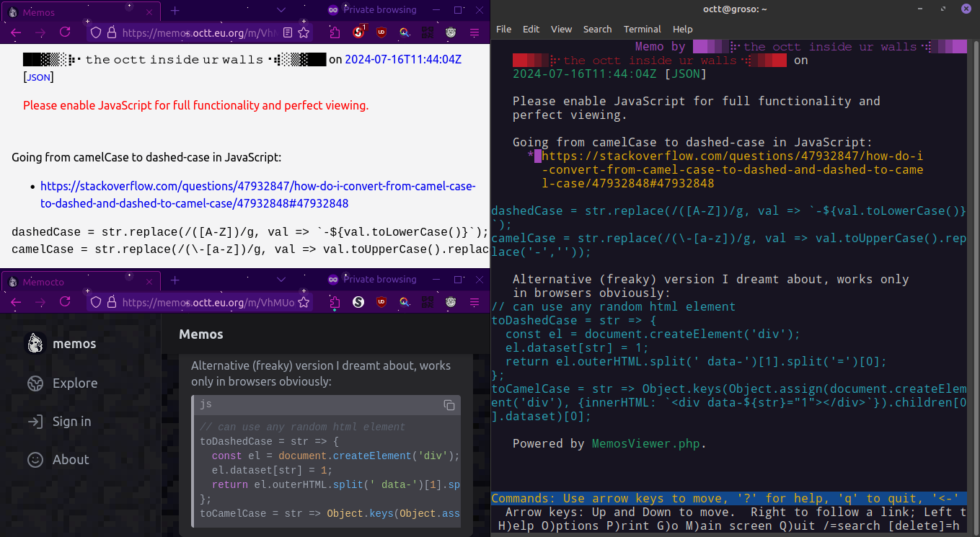Open the terminal Search menu

click(x=597, y=29)
